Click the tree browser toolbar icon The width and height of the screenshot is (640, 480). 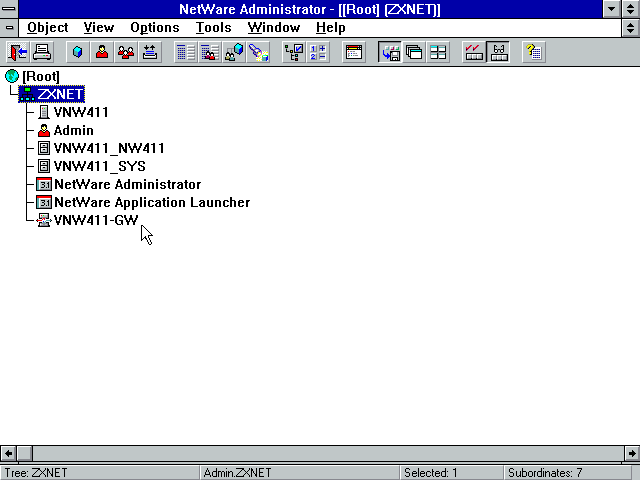coord(294,52)
